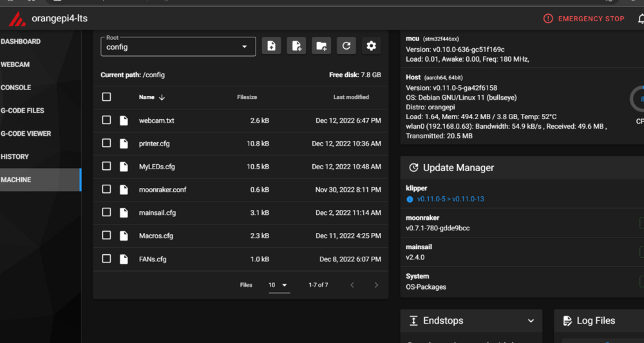
Task: Click Dec 12, 2022 10:36 AM date cell
Action: click(x=346, y=144)
